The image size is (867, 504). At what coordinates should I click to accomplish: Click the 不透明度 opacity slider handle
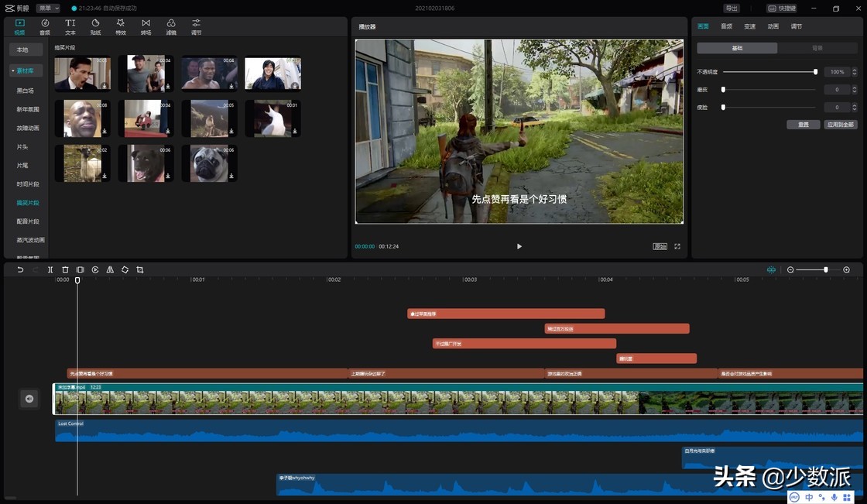tap(815, 72)
